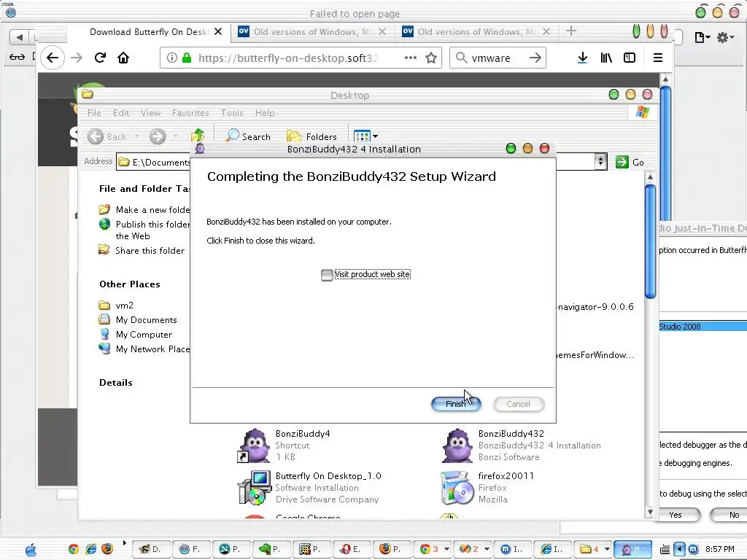Image resolution: width=747 pixels, height=560 pixels.
Task: Select Butterfly On Desktop_1.0 installer icon
Action: (x=254, y=488)
